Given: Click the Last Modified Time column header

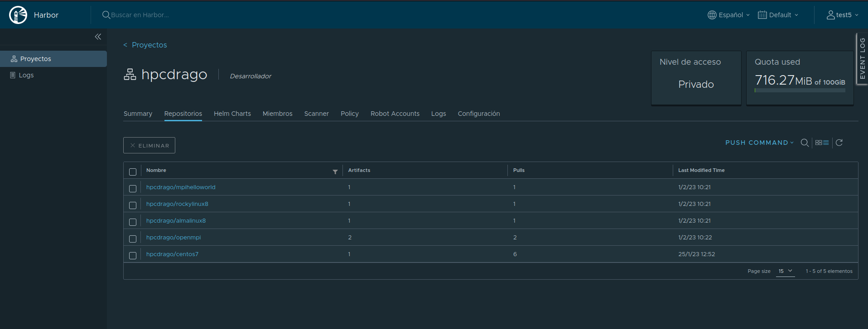Looking at the screenshot, I should click(x=701, y=170).
